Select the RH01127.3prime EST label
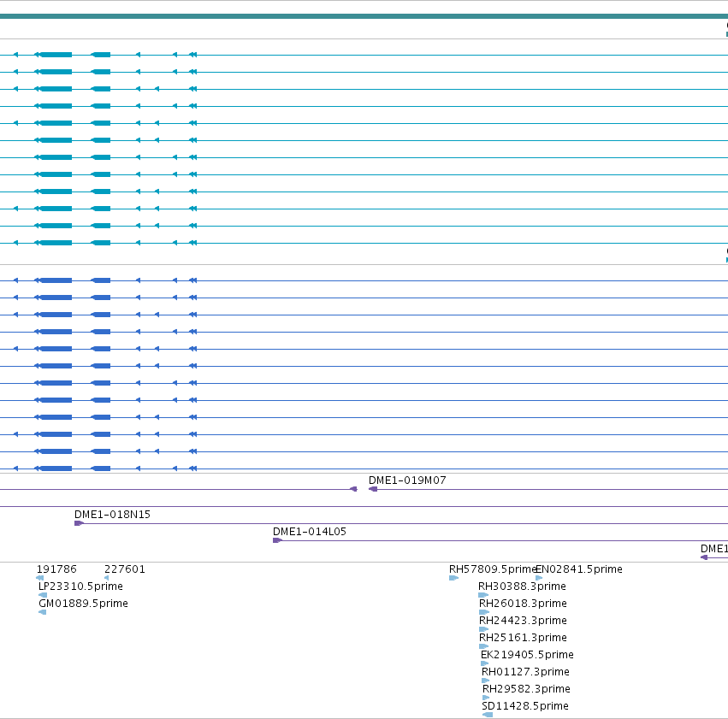This screenshot has height=719, width=728. pyautogui.click(x=525, y=672)
